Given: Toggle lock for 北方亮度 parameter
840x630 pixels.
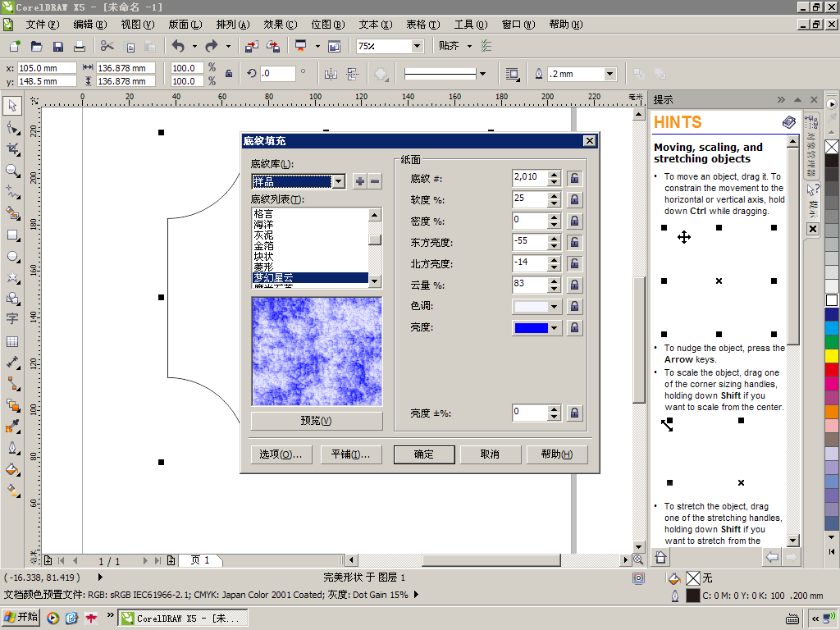Looking at the screenshot, I should tap(574, 263).
